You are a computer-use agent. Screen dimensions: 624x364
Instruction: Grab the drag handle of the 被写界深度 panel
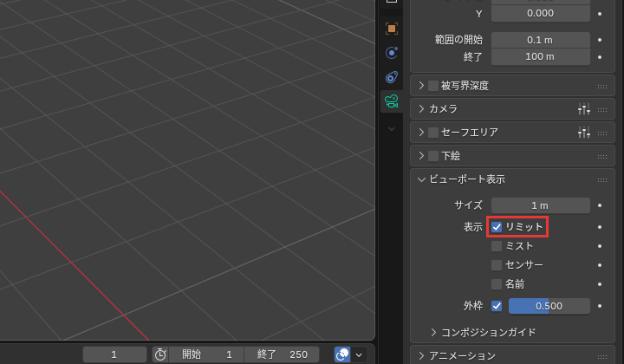[602, 87]
